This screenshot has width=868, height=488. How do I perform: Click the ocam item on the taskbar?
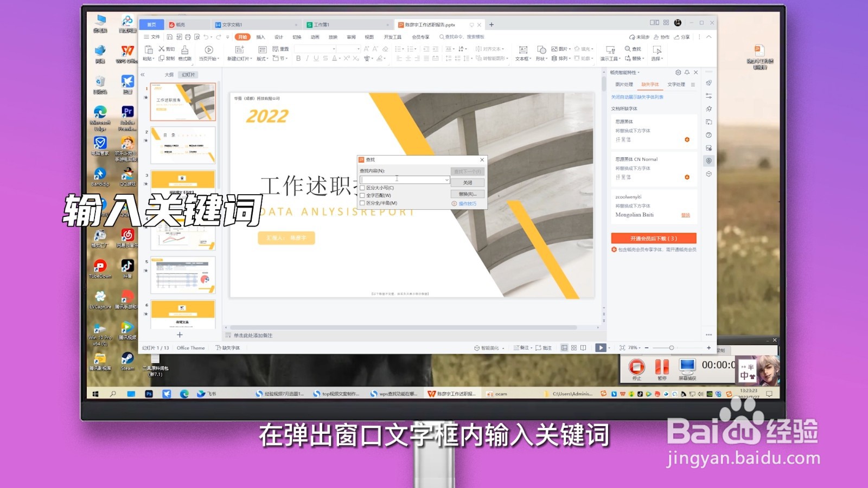tap(497, 394)
